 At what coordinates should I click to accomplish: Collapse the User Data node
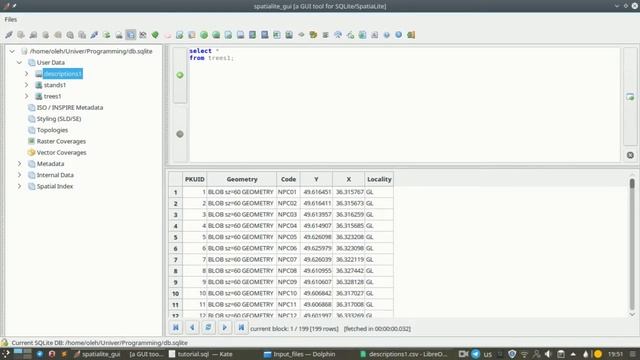19,62
